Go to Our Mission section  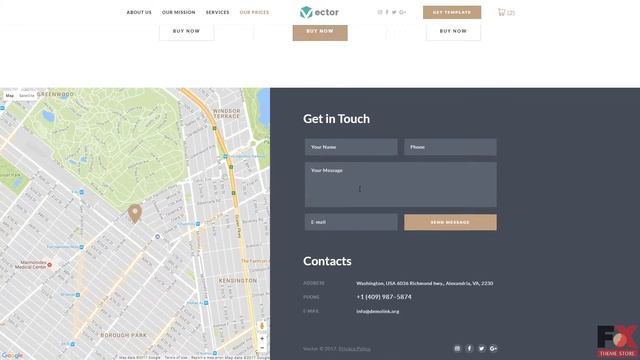(x=178, y=12)
